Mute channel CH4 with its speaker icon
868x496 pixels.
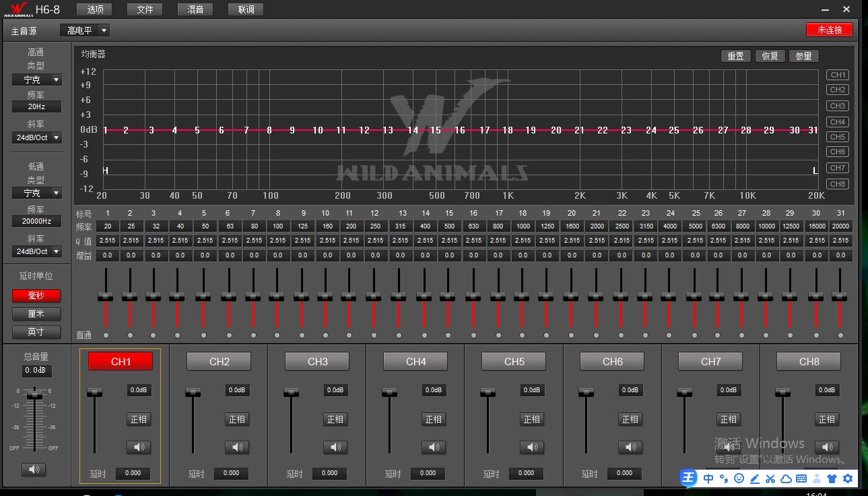click(434, 447)
